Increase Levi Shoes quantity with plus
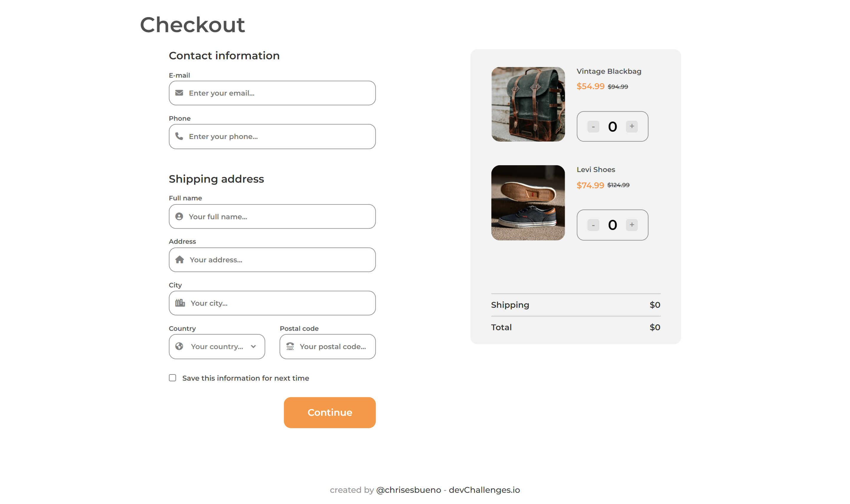This screenshot has width=850, height=504. (x=632, y=225)
